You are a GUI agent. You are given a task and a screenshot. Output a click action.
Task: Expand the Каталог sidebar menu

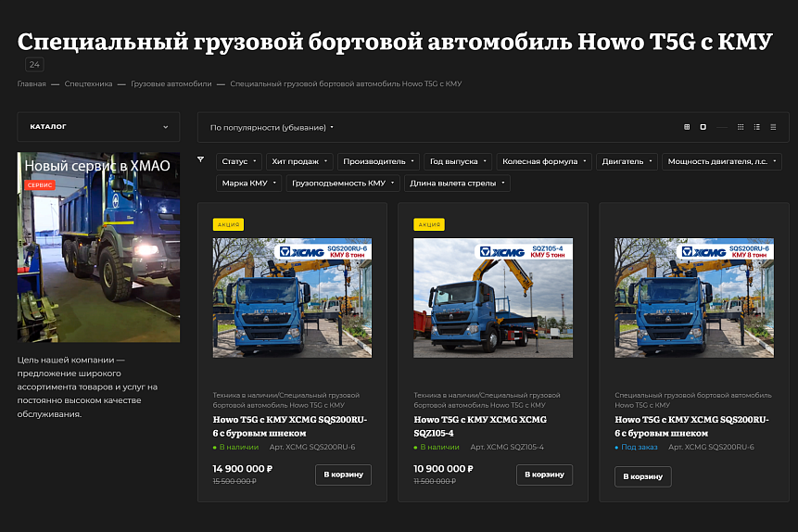pyautogui.click(x=98, y=127)
